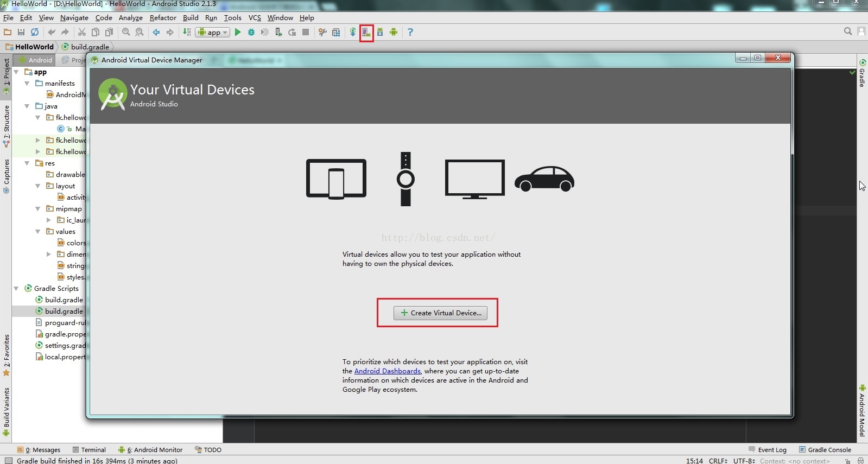
Task: Toggle the Event Log tool window
Action: pyautogui.click(x=767, y=449)
